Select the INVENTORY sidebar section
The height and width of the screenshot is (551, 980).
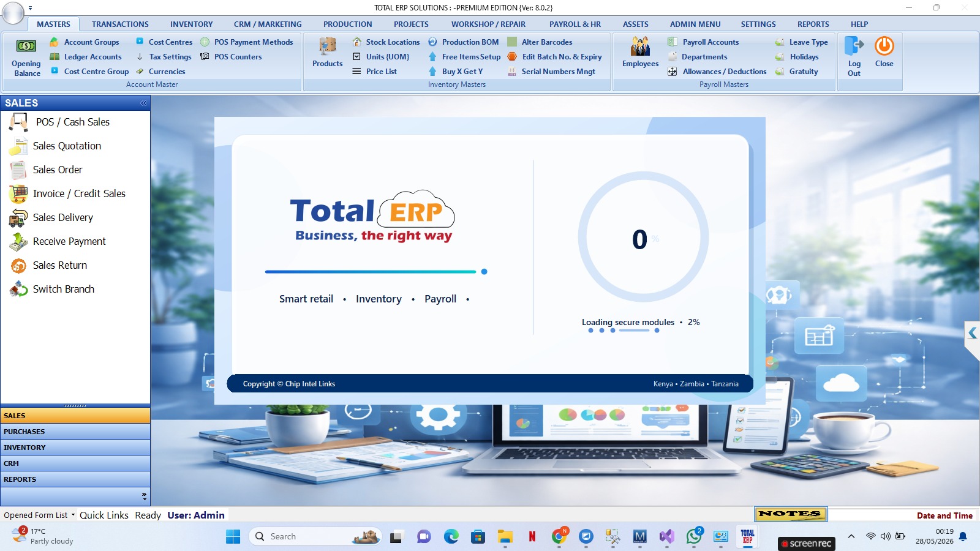coord(75,448)
